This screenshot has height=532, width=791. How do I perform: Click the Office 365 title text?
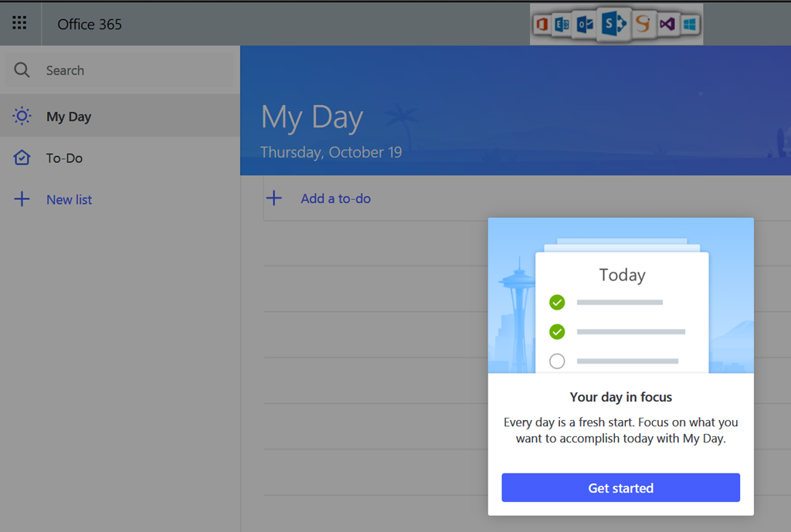pos(90,24)
